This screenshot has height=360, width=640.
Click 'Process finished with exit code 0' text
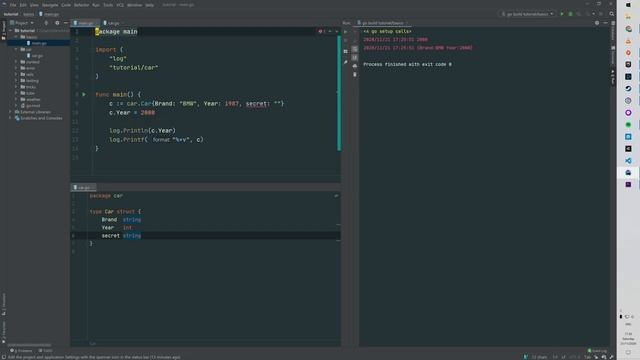(x=407, y=64)
